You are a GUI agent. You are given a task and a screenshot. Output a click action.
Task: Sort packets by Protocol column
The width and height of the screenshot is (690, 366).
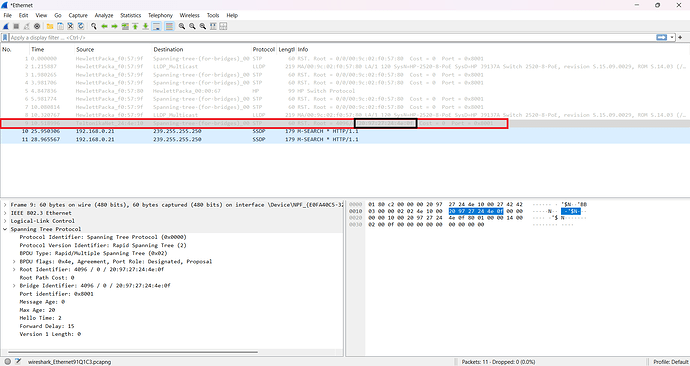point(264,50)
